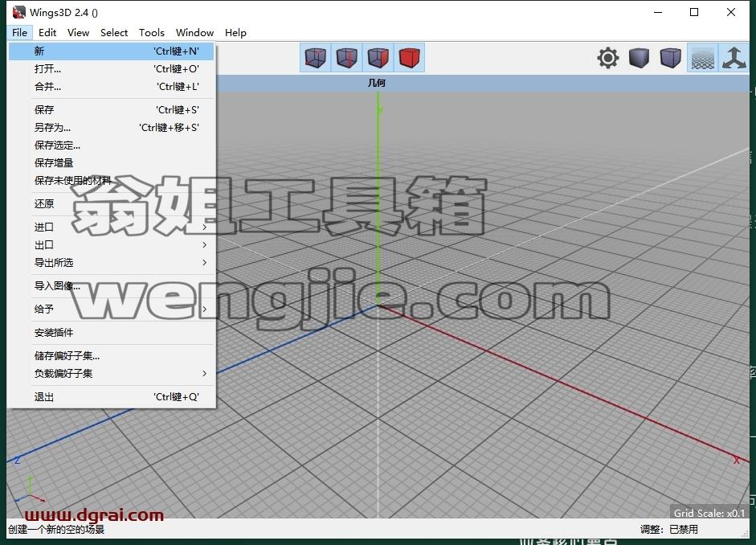Open the View menu
The height and width of the screenshot is (545, 756).
[78, 33]
